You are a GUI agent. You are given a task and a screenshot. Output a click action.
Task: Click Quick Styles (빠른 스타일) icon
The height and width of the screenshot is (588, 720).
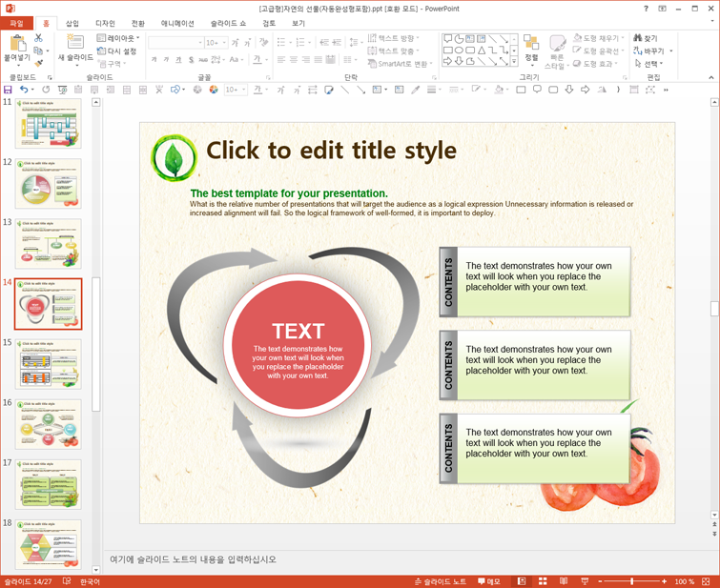point(557,44)
